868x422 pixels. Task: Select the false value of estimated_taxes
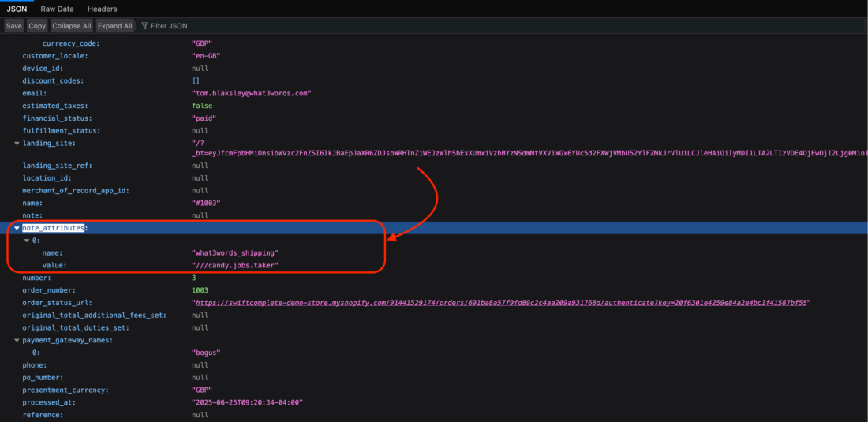pyautogui.click(x=202, y=106)
